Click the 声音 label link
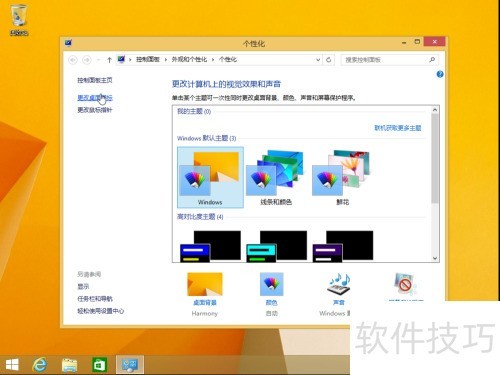The image size is (500, 375). [339, 303]
